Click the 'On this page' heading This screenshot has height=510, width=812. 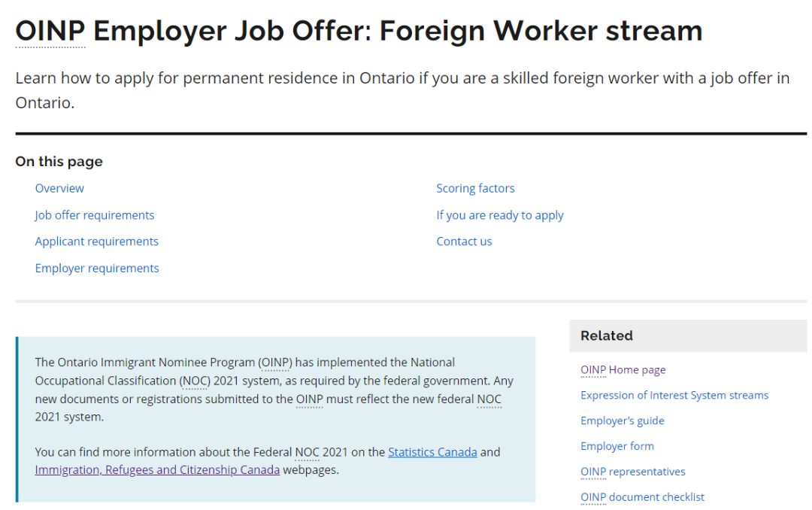pyautogui.click(x=59, y=162)
